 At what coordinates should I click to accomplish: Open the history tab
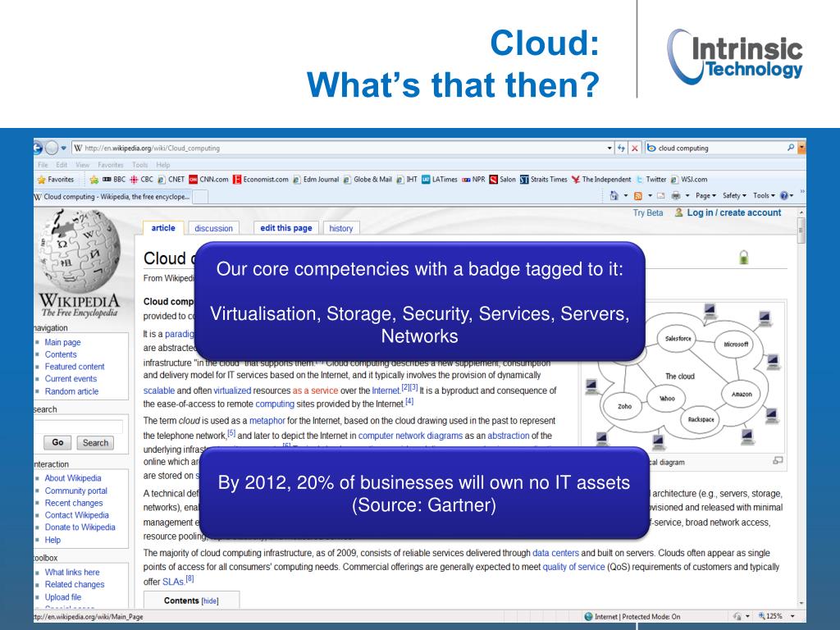[x=341, y=228]
